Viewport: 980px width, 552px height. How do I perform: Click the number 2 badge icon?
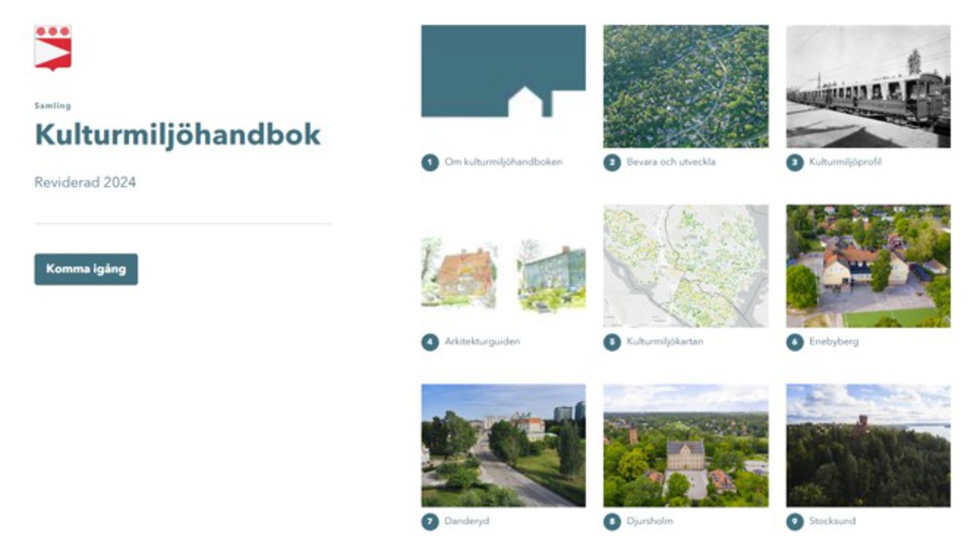pyautogui.click(x=612, y=163)
